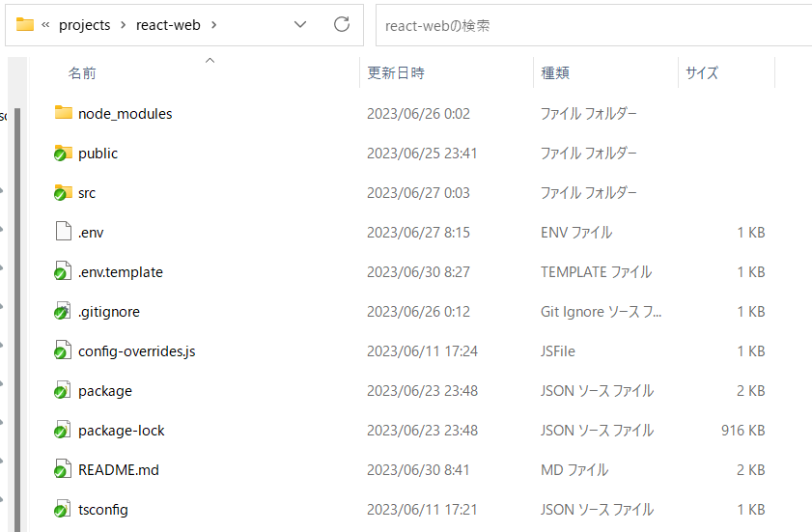Viewport: 812px width, 532px height.
Task: Click the config-overrides.js file icon
Action: (x=63, y=350)
